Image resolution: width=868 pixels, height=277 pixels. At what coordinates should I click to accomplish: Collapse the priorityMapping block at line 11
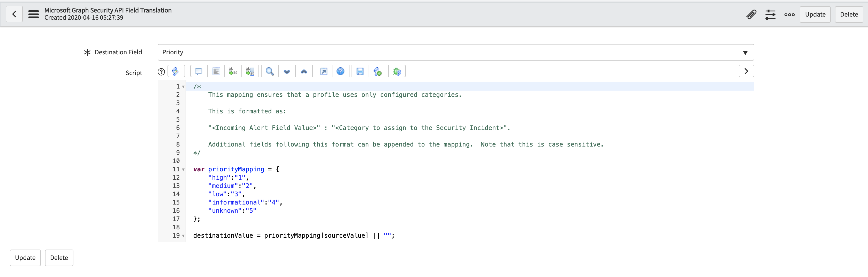183,170
